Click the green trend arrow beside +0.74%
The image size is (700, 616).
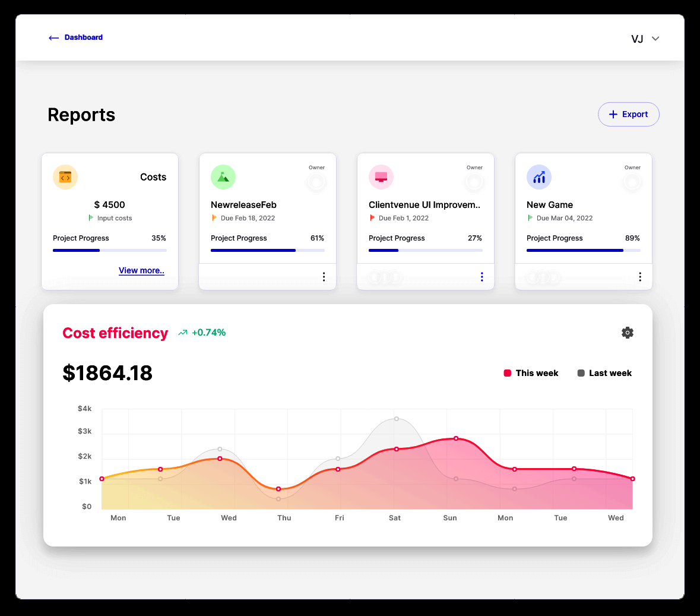pos(183,333)
